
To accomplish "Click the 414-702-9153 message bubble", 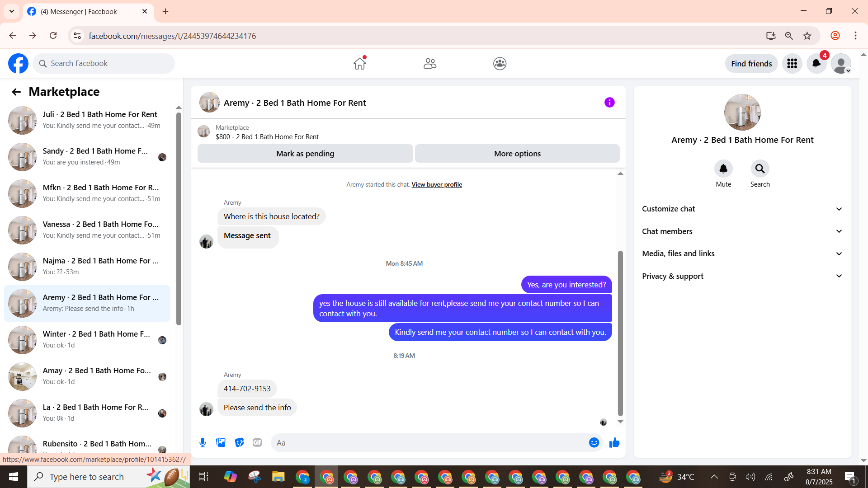I will [247, 389].
